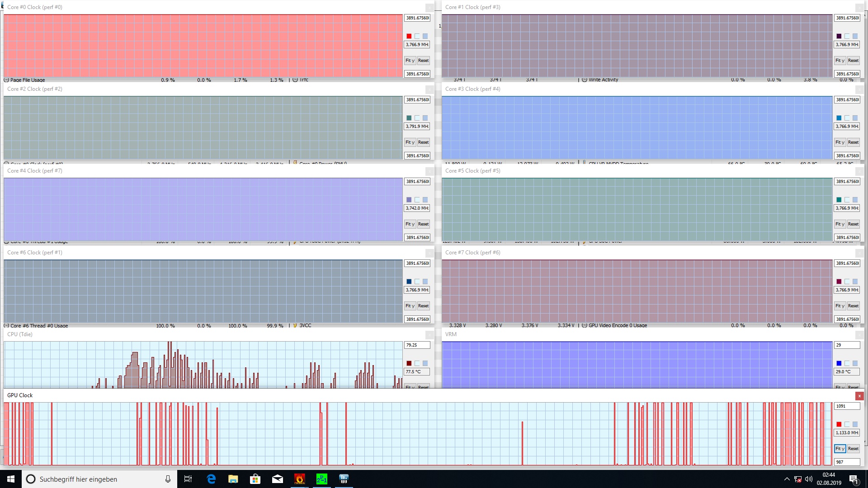Click the GPU Clock maximum value field

(847, 406)
